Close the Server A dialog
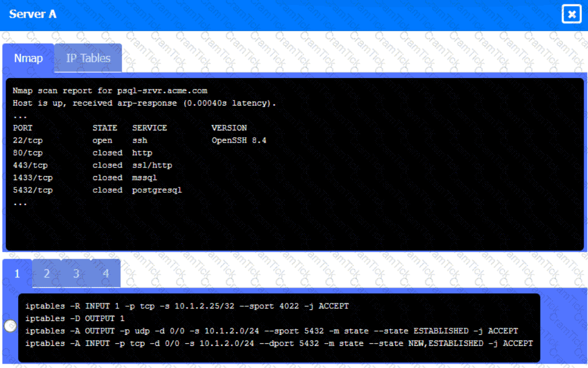Screen dimensions: 588x368 (x=571, y=14)
